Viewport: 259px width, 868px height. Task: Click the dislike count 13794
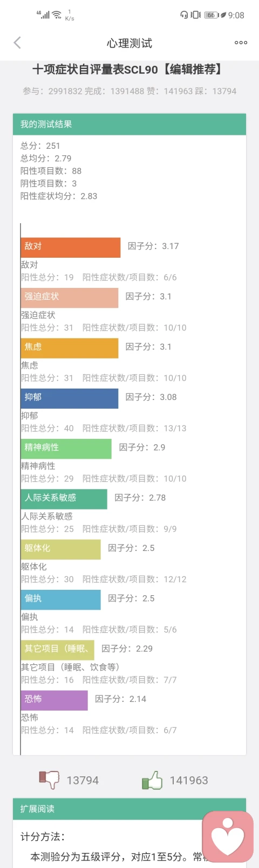[x=83, y=780]
